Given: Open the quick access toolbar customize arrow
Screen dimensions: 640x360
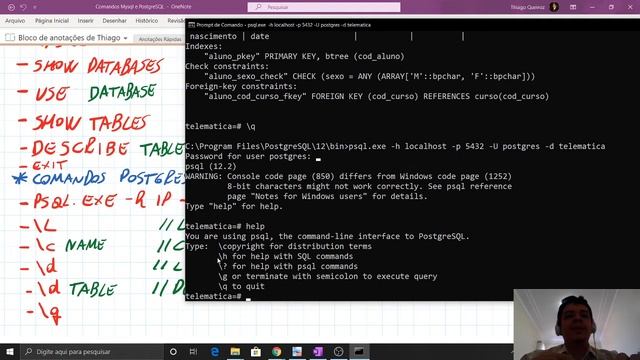Looking at the screenshot, I should [35, 7].
